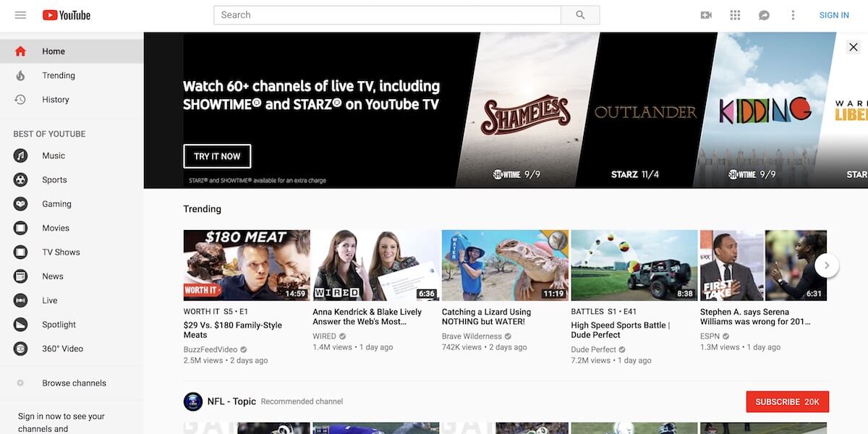
Task: Select 360° Video in the sidebar
Action: click(x=63, y=349)
